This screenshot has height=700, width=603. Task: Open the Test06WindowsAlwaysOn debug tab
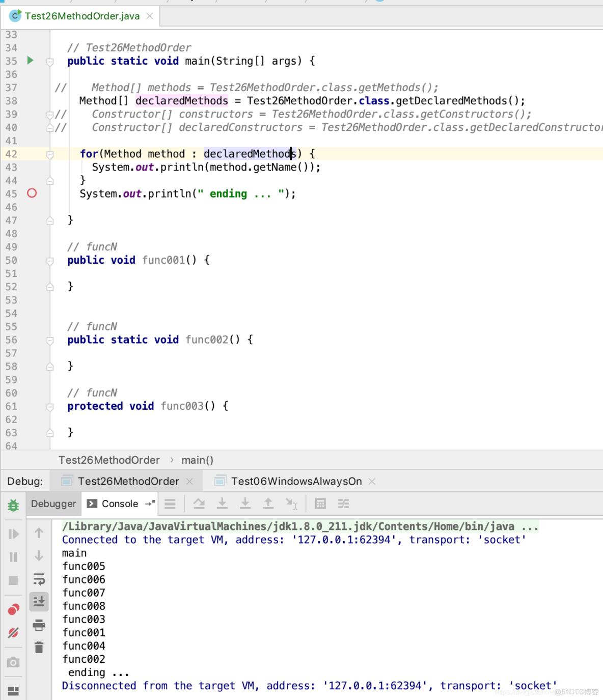click(296, 481)
